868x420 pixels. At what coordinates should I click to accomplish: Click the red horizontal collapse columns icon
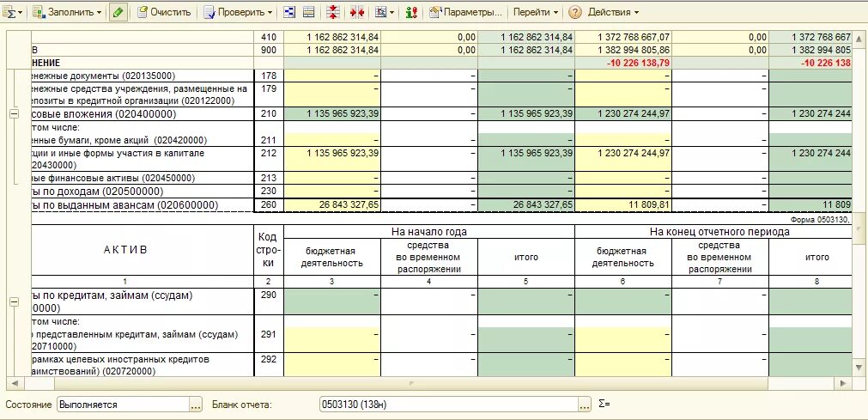click(x=356, y=12)
